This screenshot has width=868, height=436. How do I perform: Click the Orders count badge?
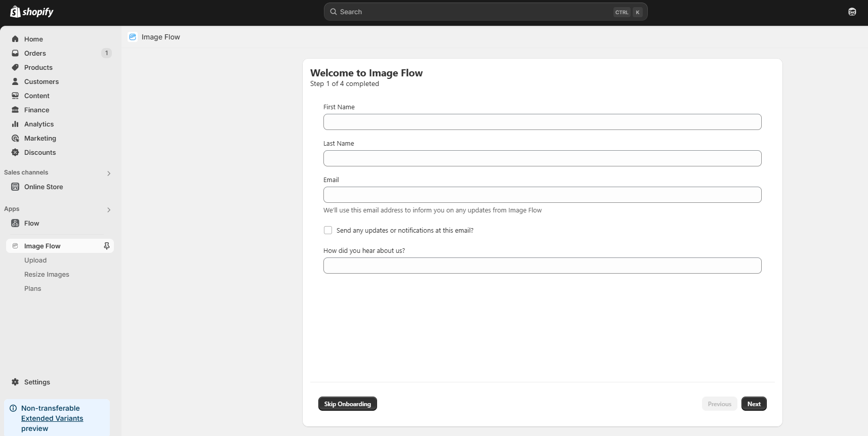tap(106, 53)
